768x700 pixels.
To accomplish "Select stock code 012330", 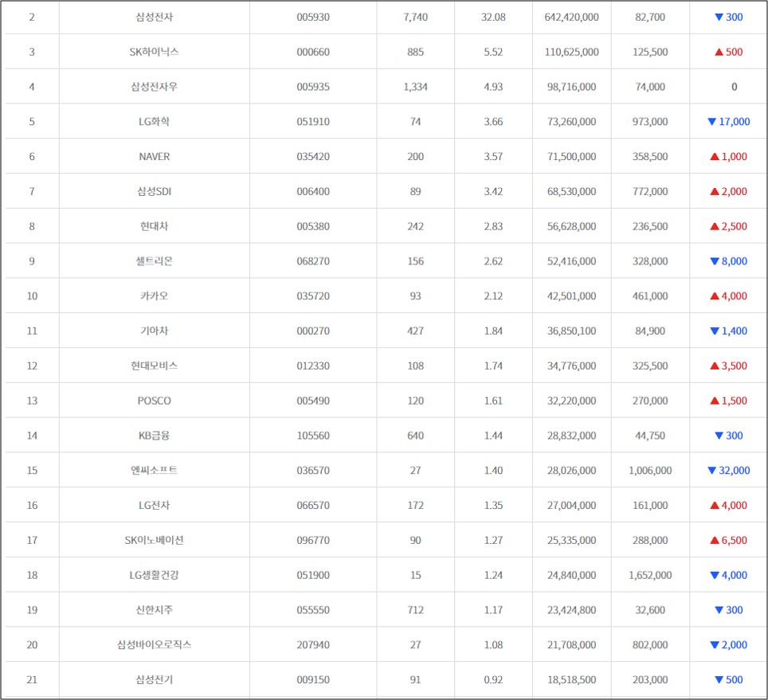I will [x=313, y=366].
